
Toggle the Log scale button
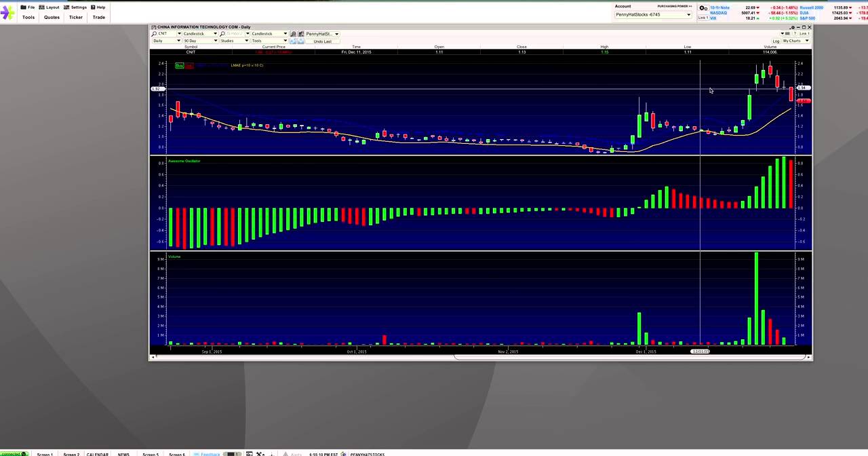[x=776, y=41]
